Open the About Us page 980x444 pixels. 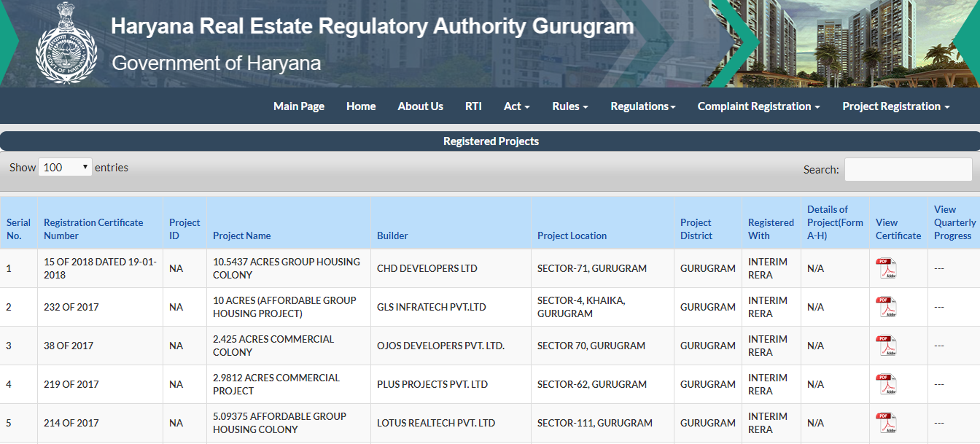point(420,106)
